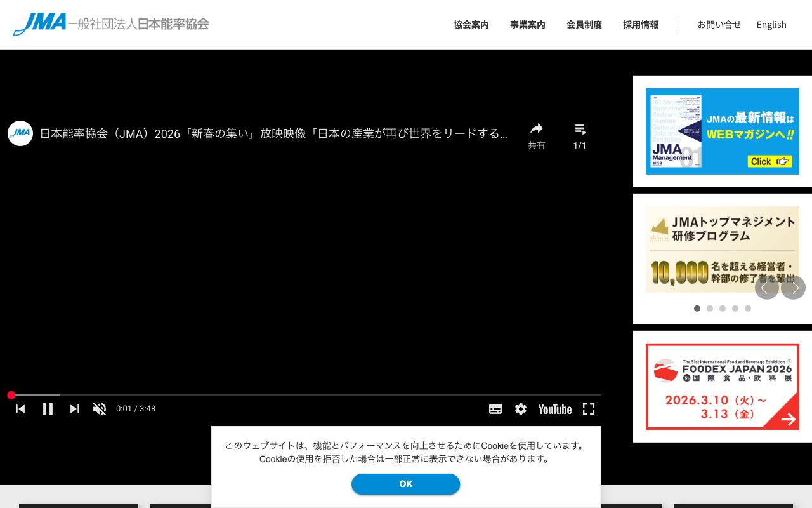Unmute the video audio
812x508 pixels.
pos(100,409)
